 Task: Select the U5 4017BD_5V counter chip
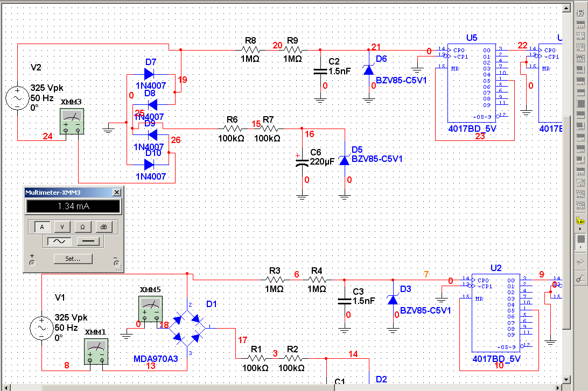pyautogui.click(x=472, y=83)
